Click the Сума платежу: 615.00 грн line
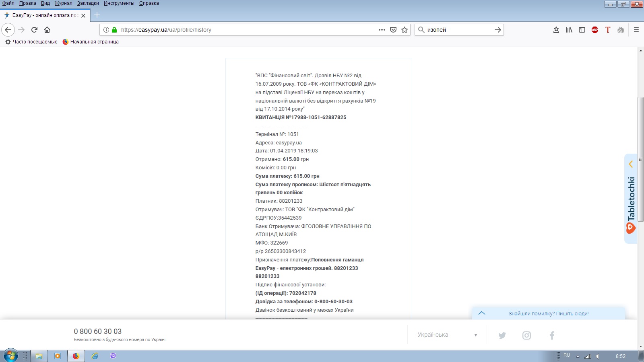Image resolution: width=644 pixels, height=362 pixels. [x=287, y=176]
